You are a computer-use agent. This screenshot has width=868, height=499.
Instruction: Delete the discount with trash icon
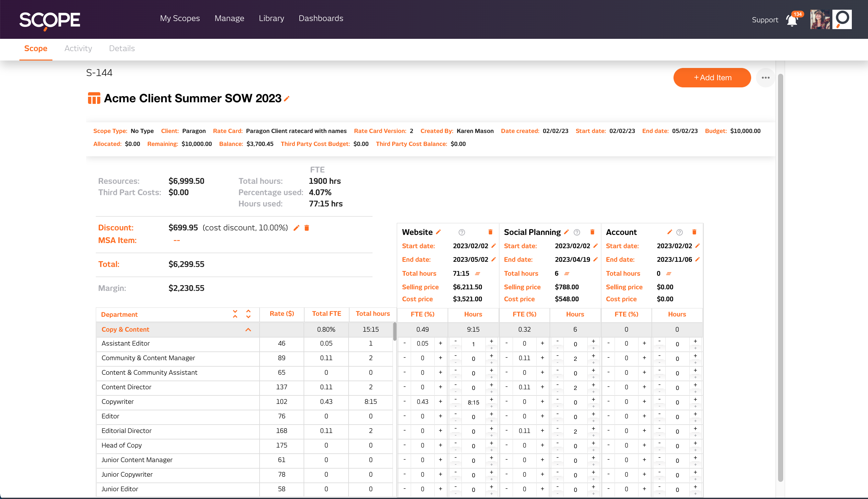tap(307, 228)
